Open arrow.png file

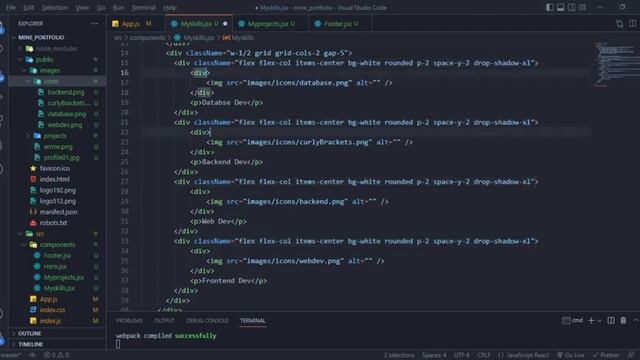pos(58,147)
